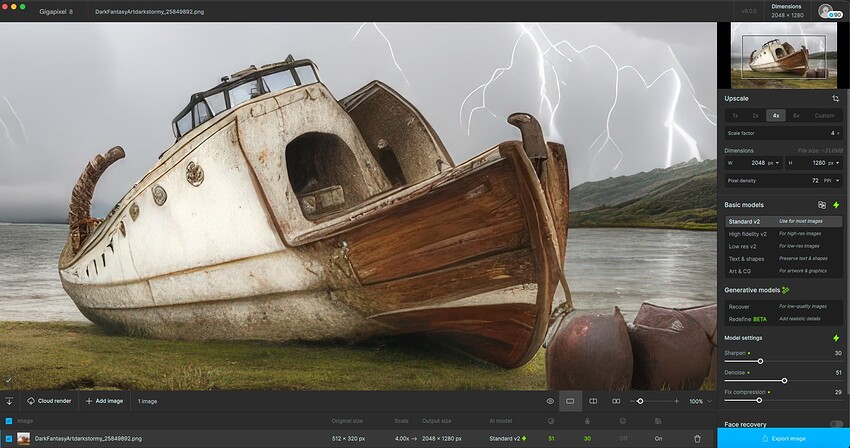The image size is (850, 448).
Task: Adjust the Fix compression slider
Action: [x=759, y=400]
